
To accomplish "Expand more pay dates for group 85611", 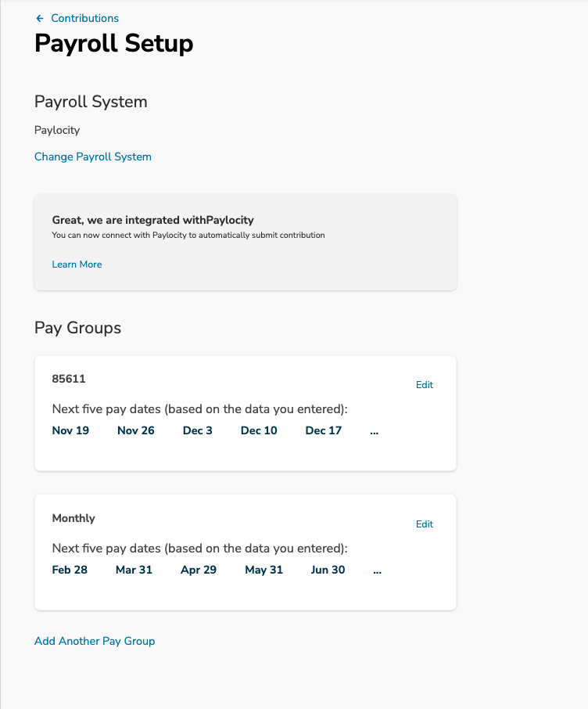I will point(374,432).
